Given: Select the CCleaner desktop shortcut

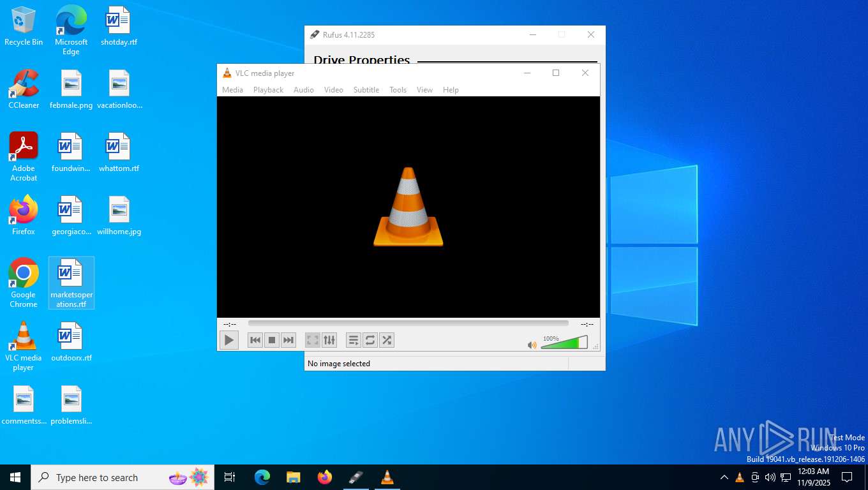Looking at the screenshot, I should click(x=24, y=89).
